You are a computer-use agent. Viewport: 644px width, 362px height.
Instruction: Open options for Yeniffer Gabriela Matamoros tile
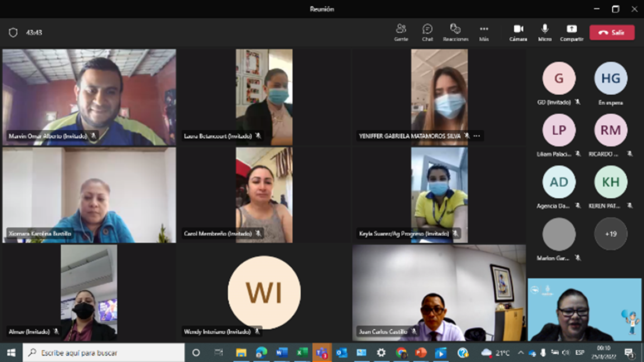tap(476, 136)
